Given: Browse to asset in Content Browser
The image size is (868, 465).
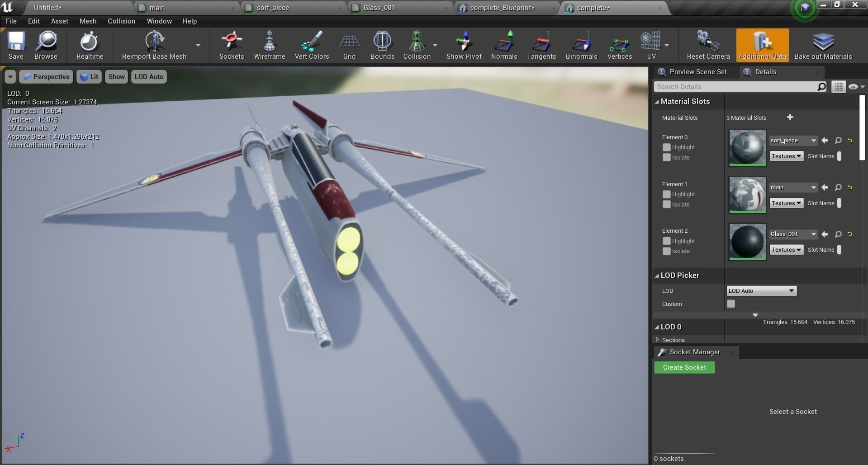Looking at the screenshot, I should (46, 45).
